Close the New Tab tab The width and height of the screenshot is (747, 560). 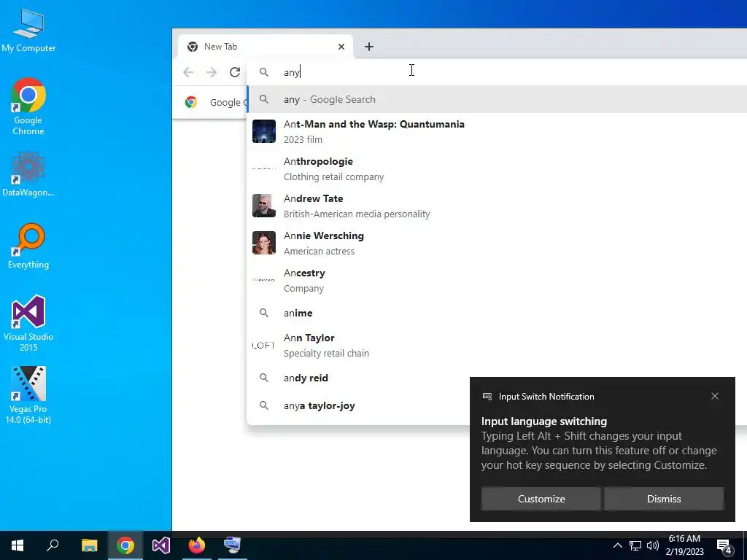tap(341, 47)
